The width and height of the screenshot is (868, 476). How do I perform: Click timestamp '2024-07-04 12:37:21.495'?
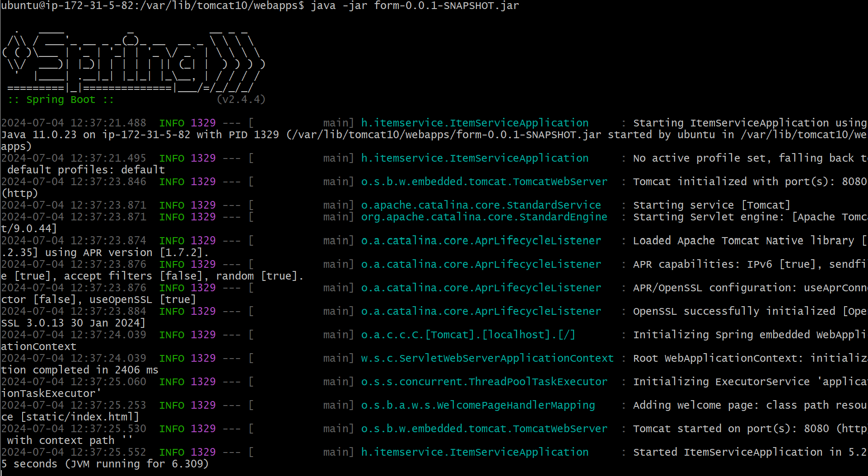pos(74,158)
